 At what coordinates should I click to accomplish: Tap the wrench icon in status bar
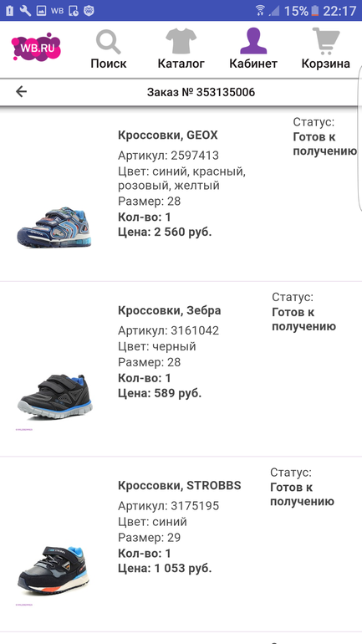click(x=25, y=11)
